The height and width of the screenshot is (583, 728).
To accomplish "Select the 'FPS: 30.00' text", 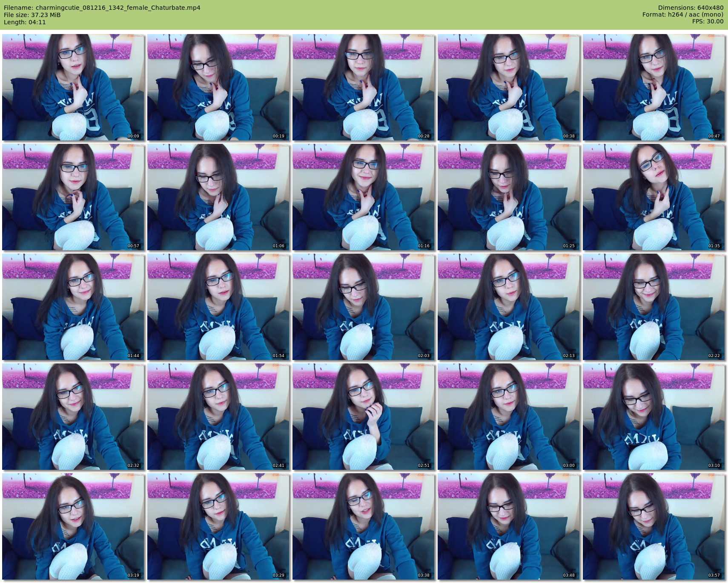I will point(708,21).
